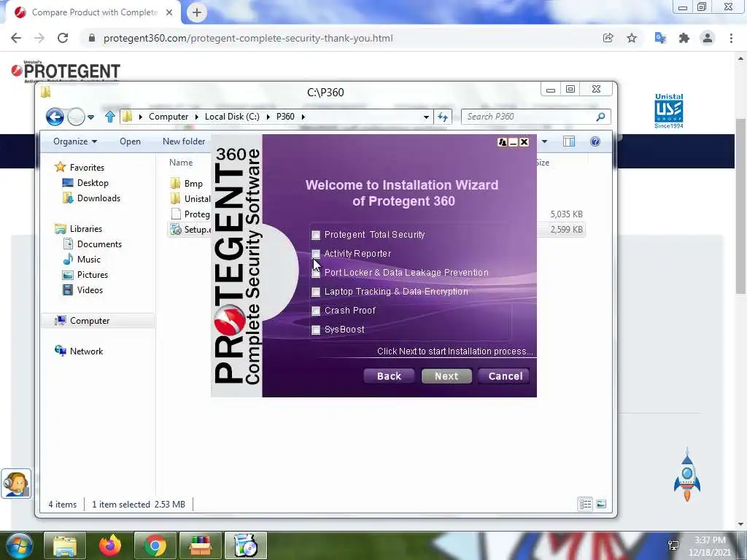The image size is (747, 560).
Task: Minimize the Protegent installer wizard
Action: pos(513,142)
